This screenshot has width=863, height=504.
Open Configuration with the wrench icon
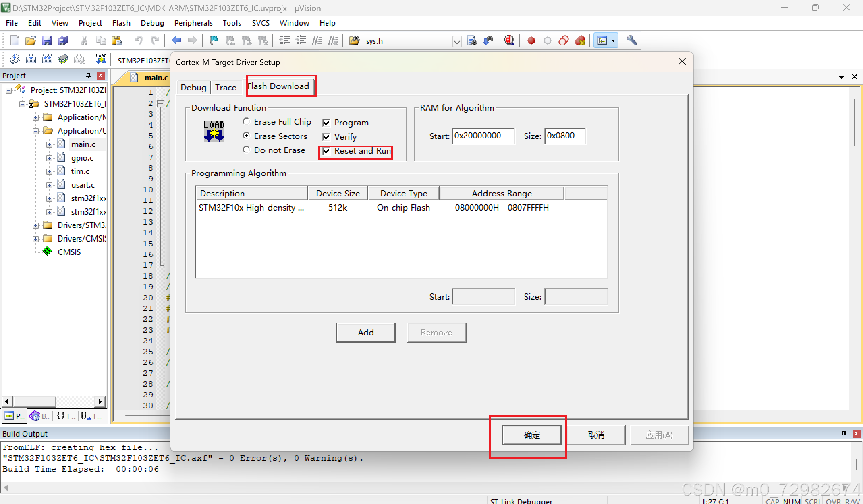(x=632, y=41)
